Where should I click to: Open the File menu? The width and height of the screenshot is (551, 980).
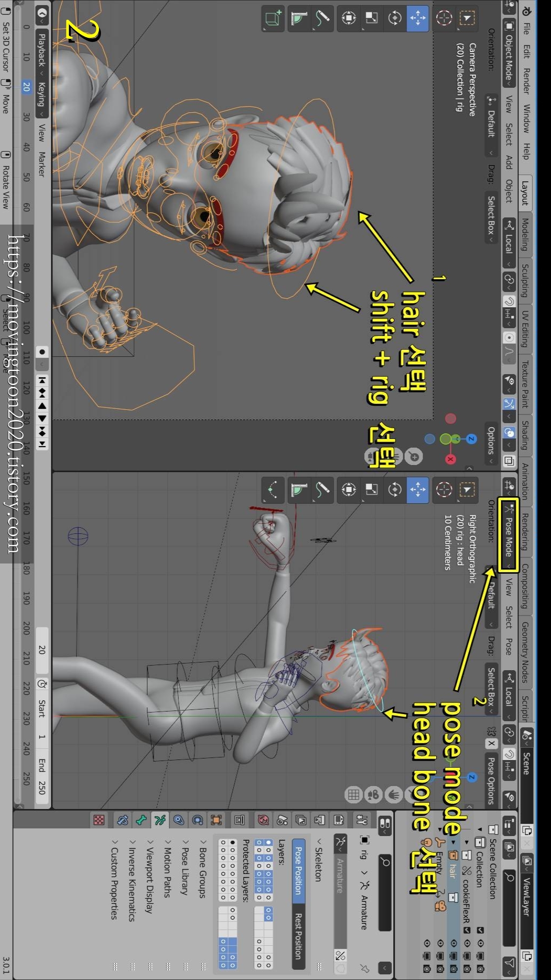[527, 29]
